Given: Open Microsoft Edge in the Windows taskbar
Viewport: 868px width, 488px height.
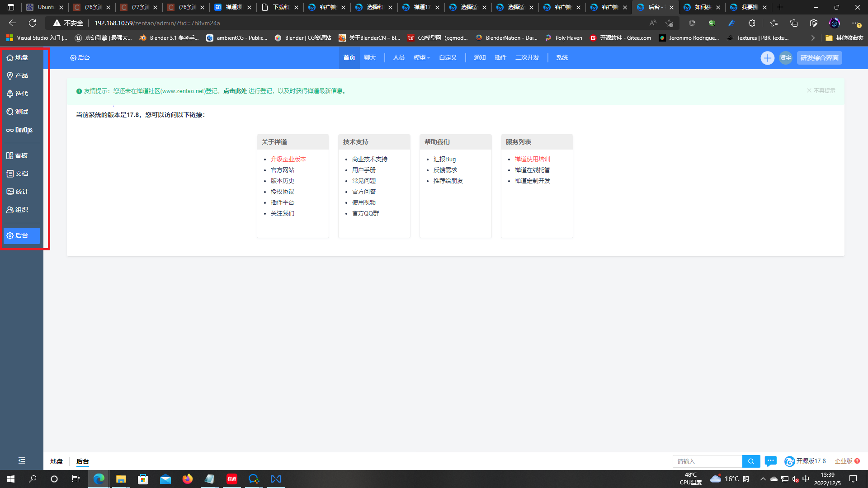Looking at the screenshot, I should coord(99,479).
